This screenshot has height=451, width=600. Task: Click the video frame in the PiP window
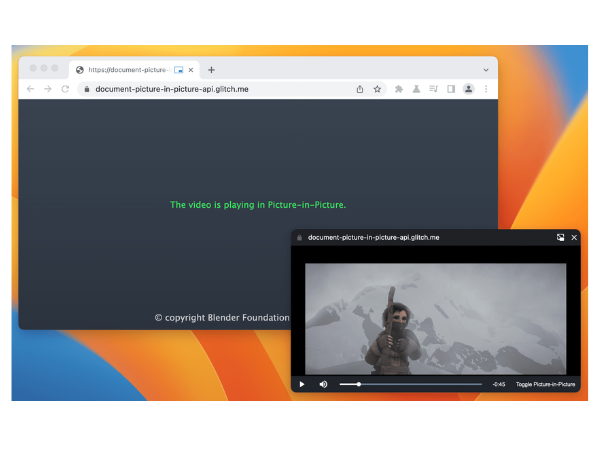tap(435, 318)
